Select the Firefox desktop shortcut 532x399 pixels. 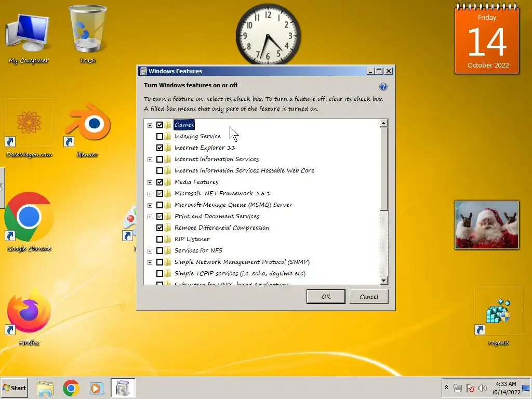click(x=29, y=317)
